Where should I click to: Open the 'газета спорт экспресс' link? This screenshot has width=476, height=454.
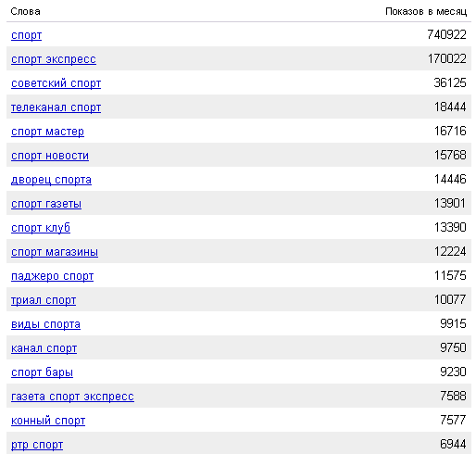[72, 397]
